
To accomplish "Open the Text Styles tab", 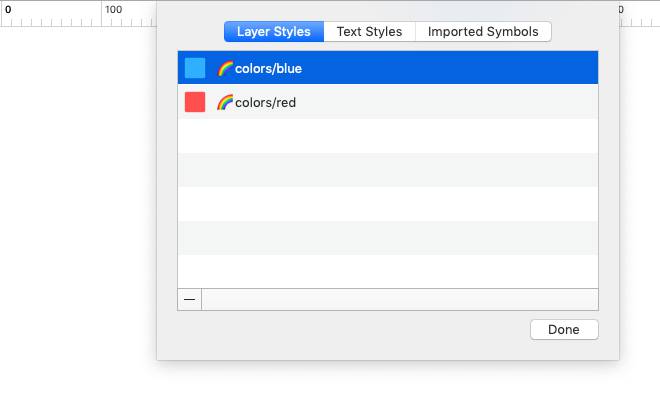I will [369, 32].
